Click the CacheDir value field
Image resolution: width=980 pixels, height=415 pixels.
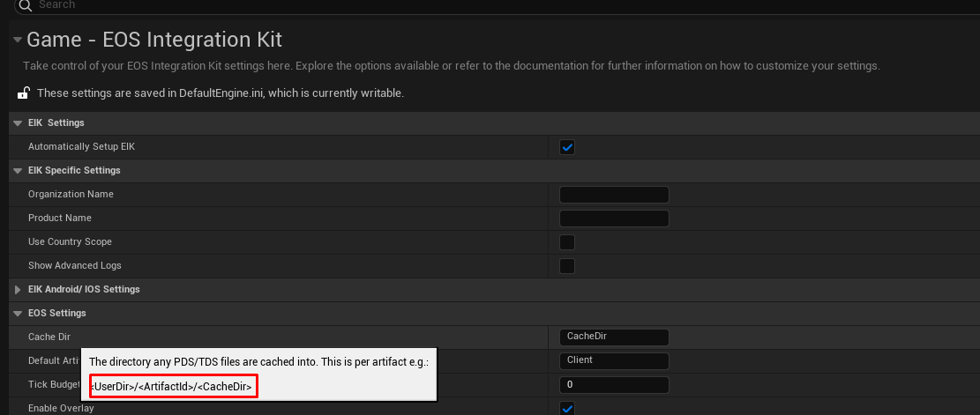click(x=614, y=337)
